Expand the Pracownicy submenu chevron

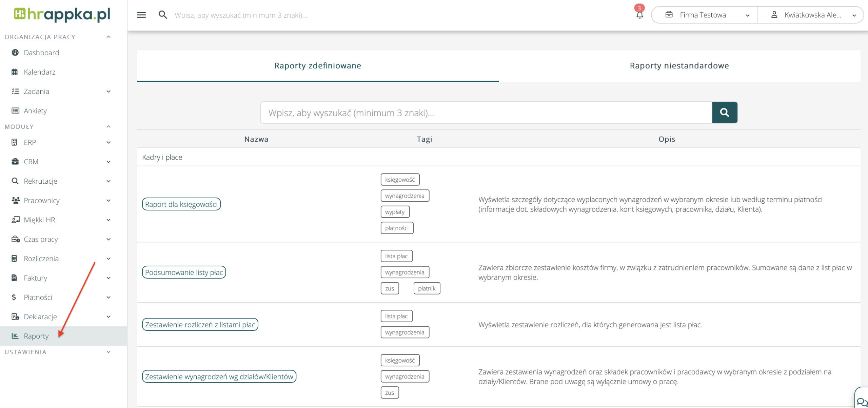[108, 201]
